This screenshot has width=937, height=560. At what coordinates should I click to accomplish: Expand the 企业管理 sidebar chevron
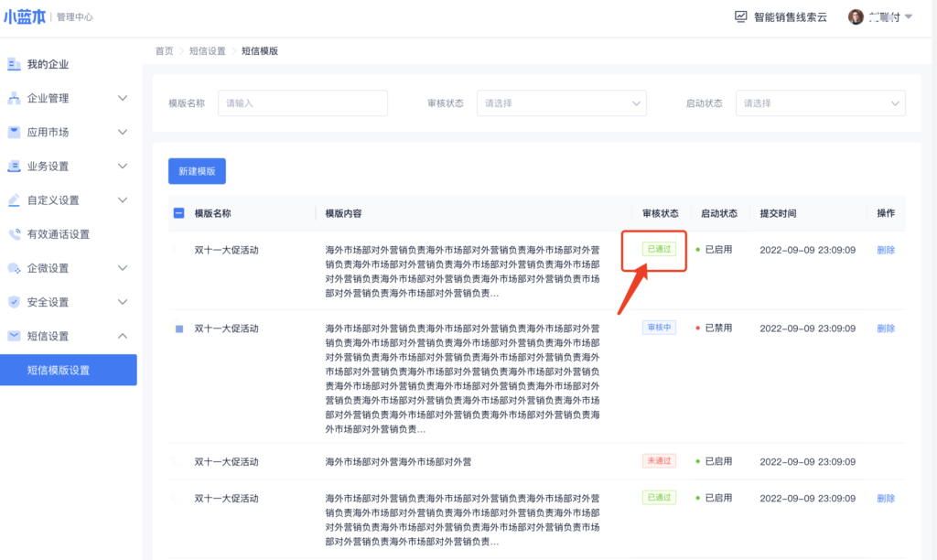point(123,98)
